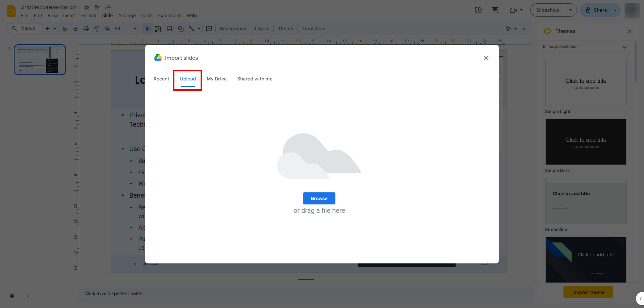
Task: Switch to the Shared with me tab
Action: pyautogui.click(x=255, y=79)
